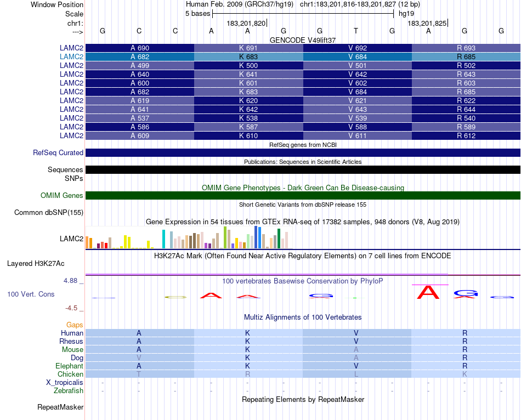The image size is (521, 420).
Task: Click codon R 612 in LAMC2 transcript
Action: tap(466, 135)
